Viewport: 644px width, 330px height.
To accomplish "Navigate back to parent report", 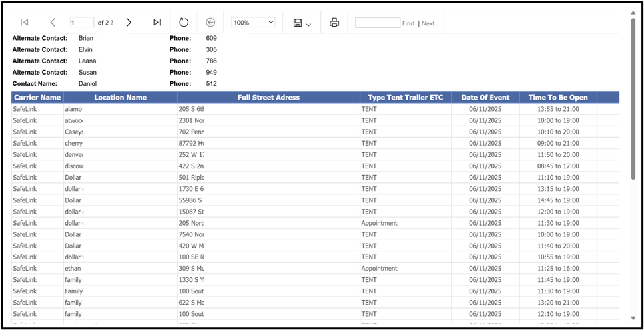I will [210, 23].
